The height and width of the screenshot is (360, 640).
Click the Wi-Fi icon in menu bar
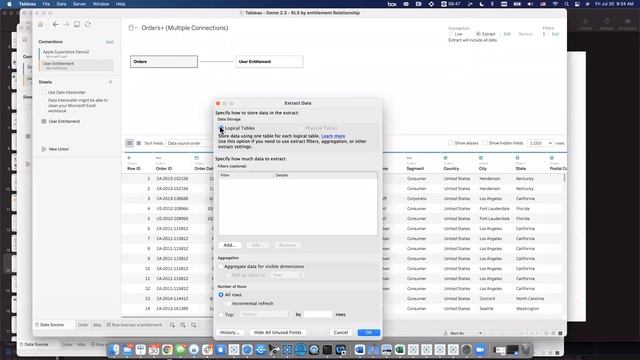point(555,4)
